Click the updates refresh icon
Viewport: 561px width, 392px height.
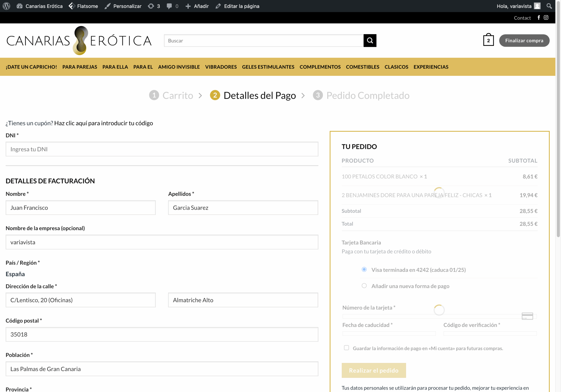(x=151, y=6)
